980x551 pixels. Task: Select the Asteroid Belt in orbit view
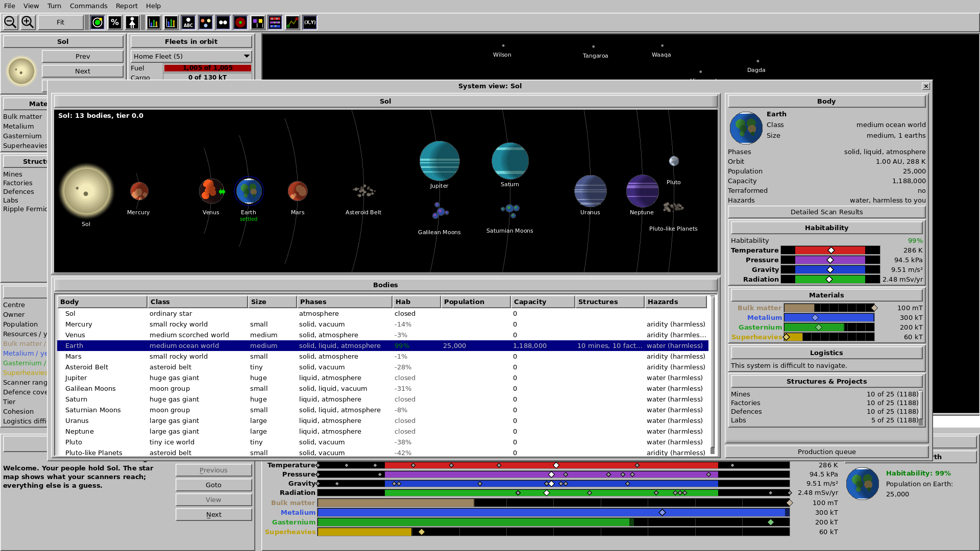tap(363, 191)
